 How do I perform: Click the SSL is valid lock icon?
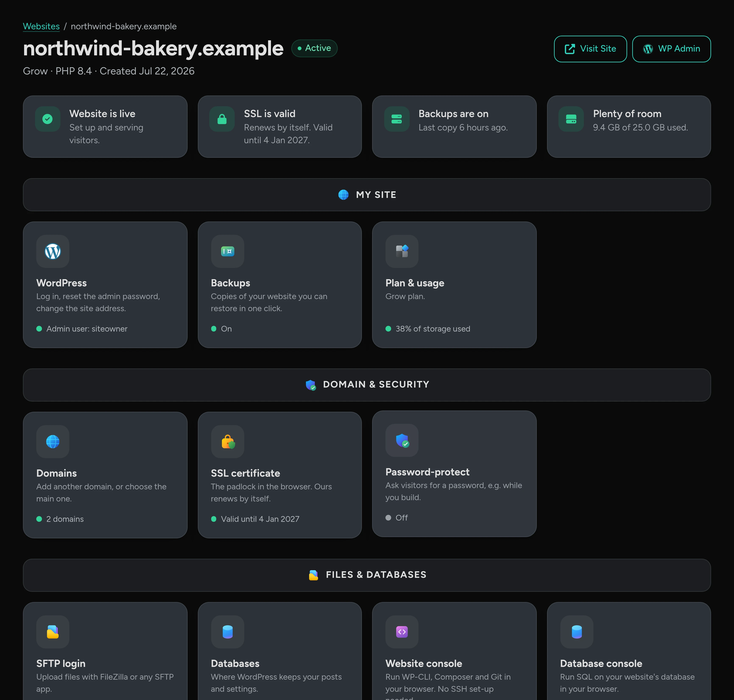(x=222, y=119)
